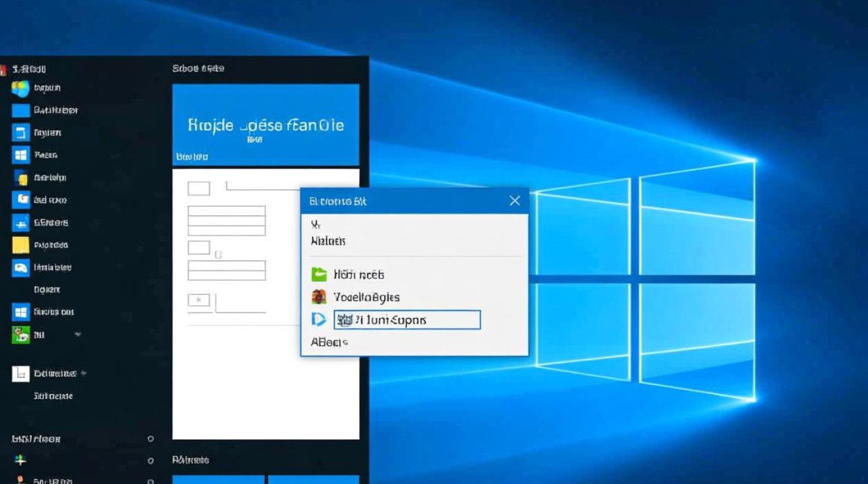This screenshot has height=484, width=868.
Task: Open the colorful globe app at the top of the Start list
Action: [21, 88]
